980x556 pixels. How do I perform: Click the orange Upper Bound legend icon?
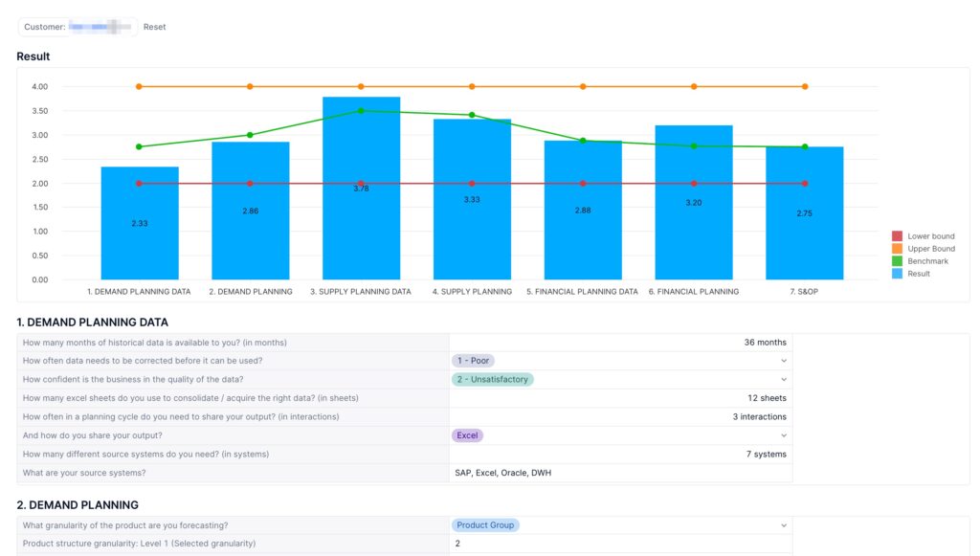pyautogui.click(x=897, y=248)
